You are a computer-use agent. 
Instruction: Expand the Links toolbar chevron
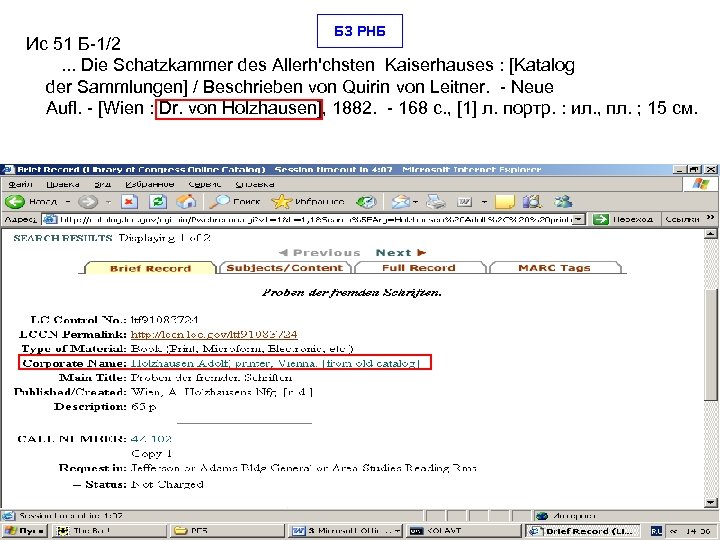pos(710,217)
